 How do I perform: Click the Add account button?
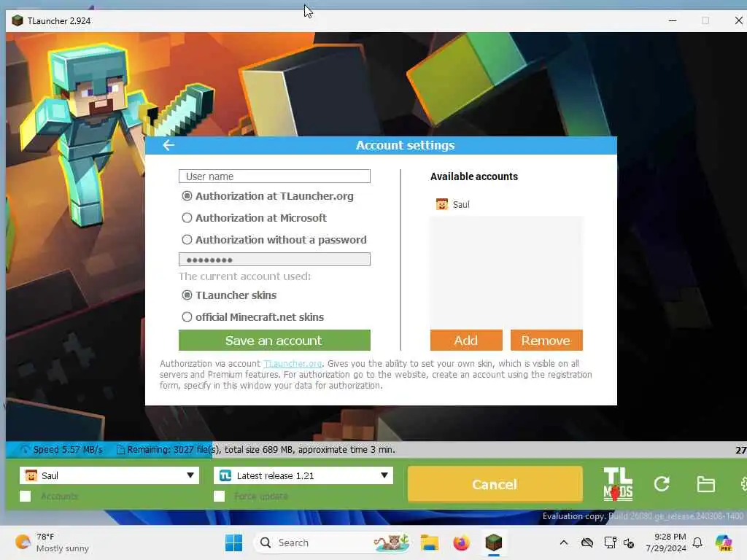[466, 341]
